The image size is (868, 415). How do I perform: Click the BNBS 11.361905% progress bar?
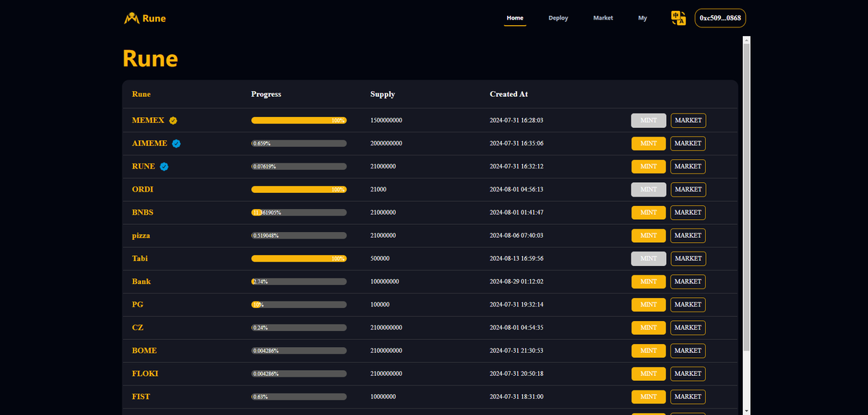[x=299, y=213]
